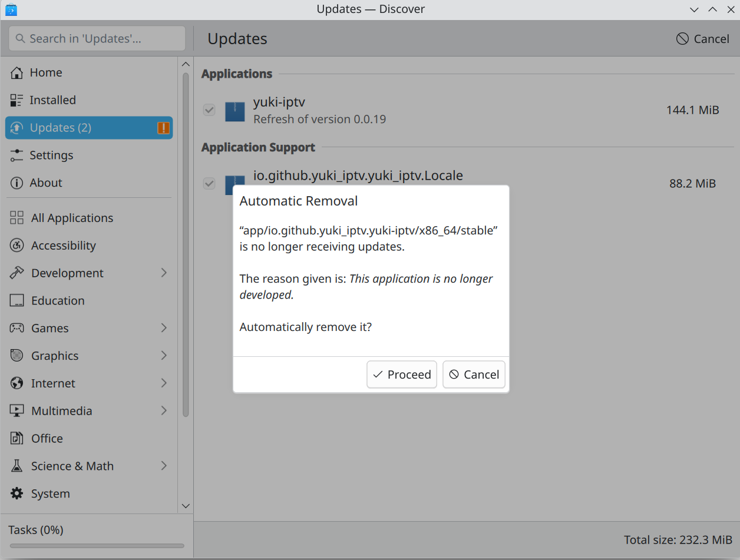
Task: Click the Tasks progress bar
Action: coord(97,546)
